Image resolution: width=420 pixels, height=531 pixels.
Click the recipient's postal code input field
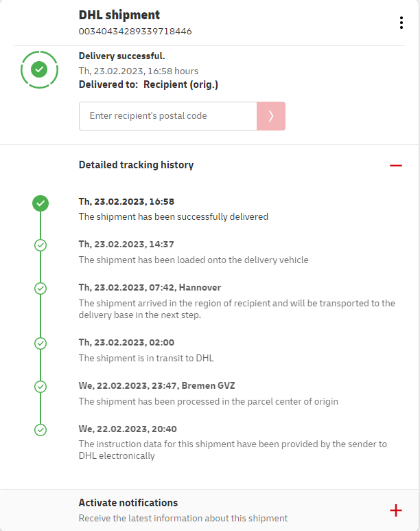pyautogui.click(x=167, y=116)
